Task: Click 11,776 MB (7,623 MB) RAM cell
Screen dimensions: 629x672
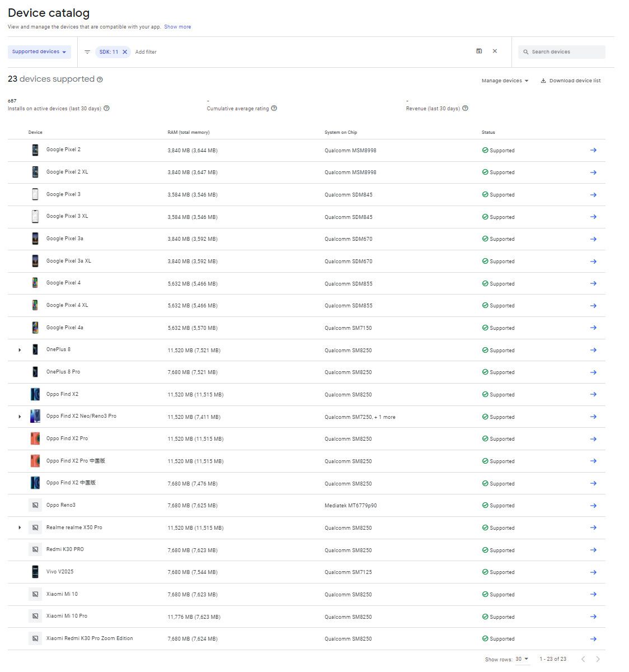Action: [194, 617]
